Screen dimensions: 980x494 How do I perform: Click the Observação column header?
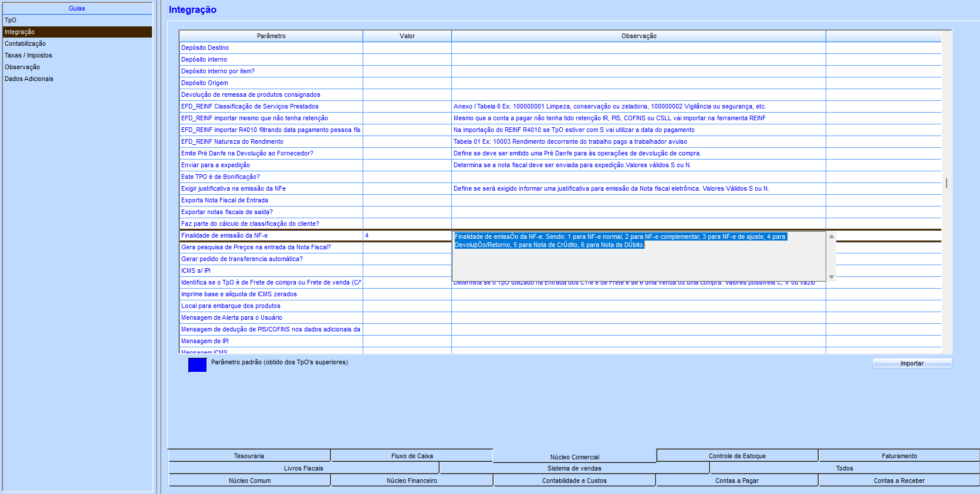[x=638, y=36]
